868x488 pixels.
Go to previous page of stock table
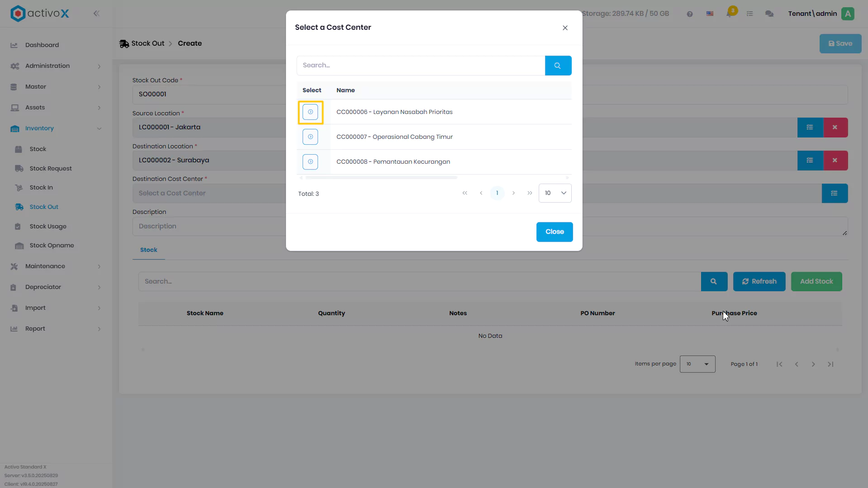(797, 365)
